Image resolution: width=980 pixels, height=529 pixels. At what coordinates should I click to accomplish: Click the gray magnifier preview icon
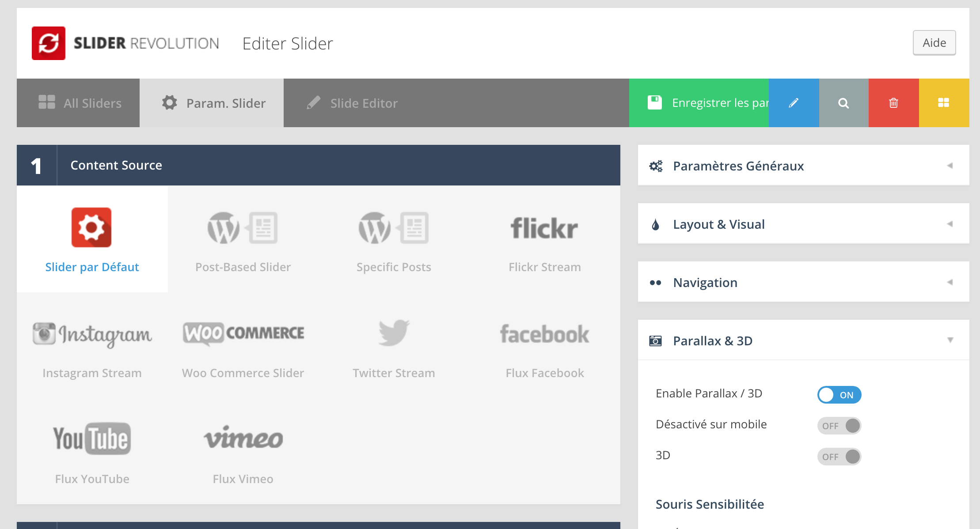coord(843,103)
